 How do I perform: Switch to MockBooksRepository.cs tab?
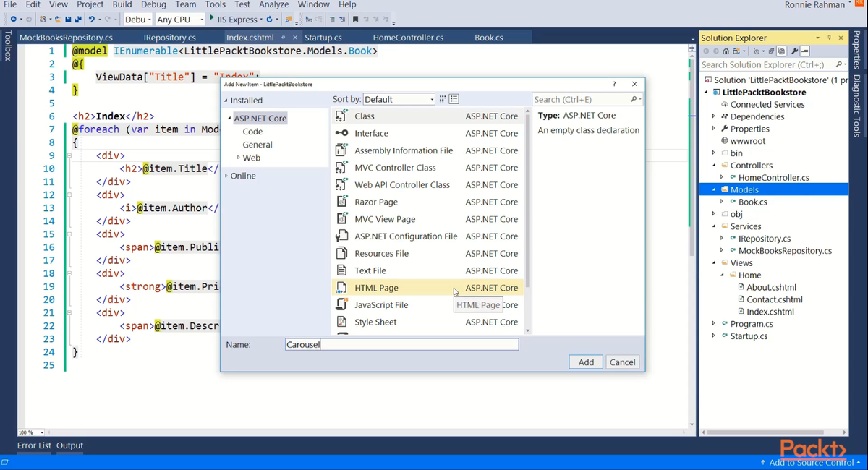point(66,38)
